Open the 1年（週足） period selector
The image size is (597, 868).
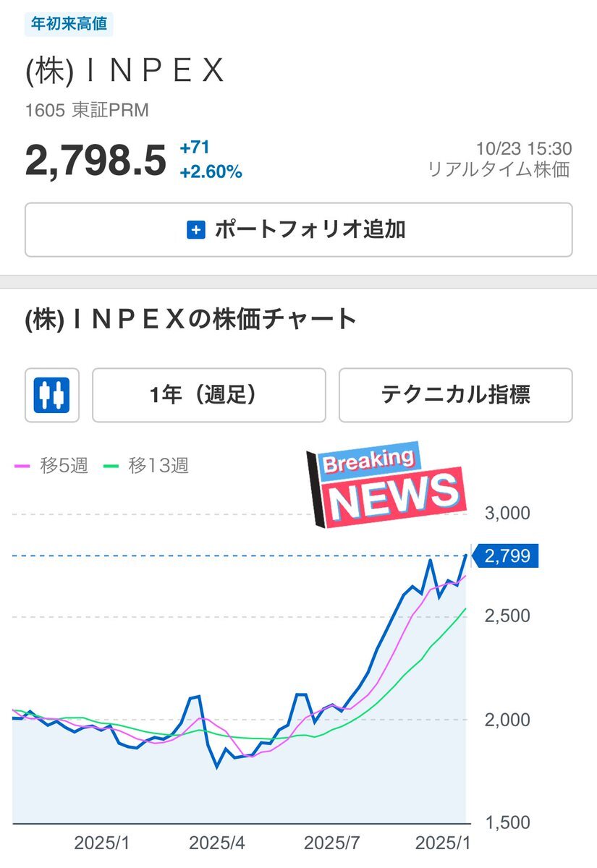click(208, 395)
